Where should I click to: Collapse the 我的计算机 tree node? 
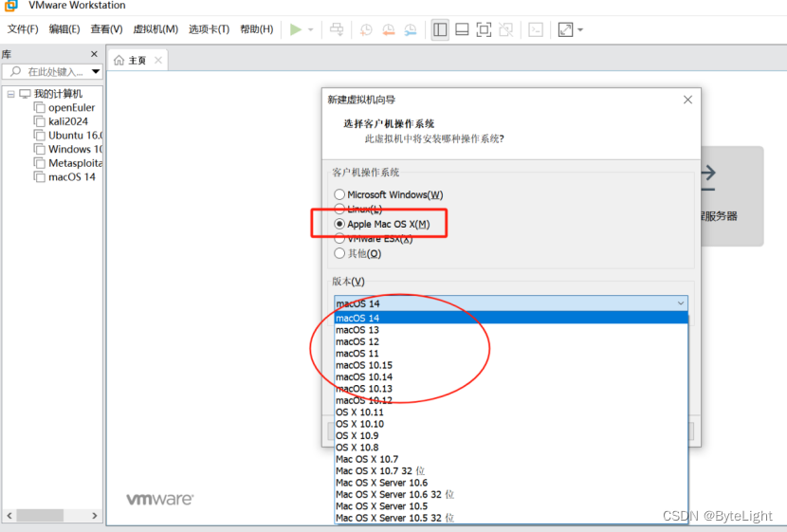tap(10, 94)
